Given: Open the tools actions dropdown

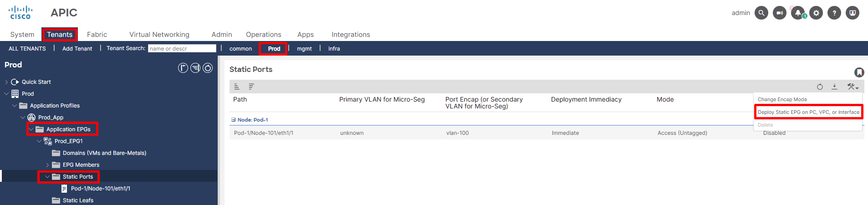Looking at the screenshot, I should click(x=853, y=87).
